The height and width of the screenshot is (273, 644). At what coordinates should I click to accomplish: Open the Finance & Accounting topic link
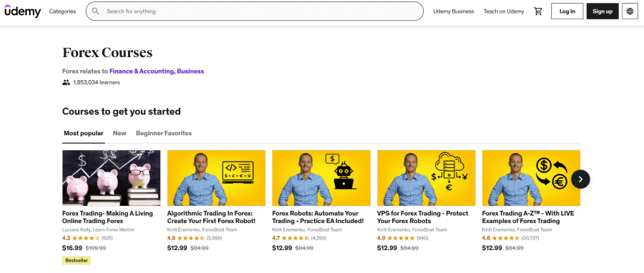pyautogui.click(x=142, y=71)
